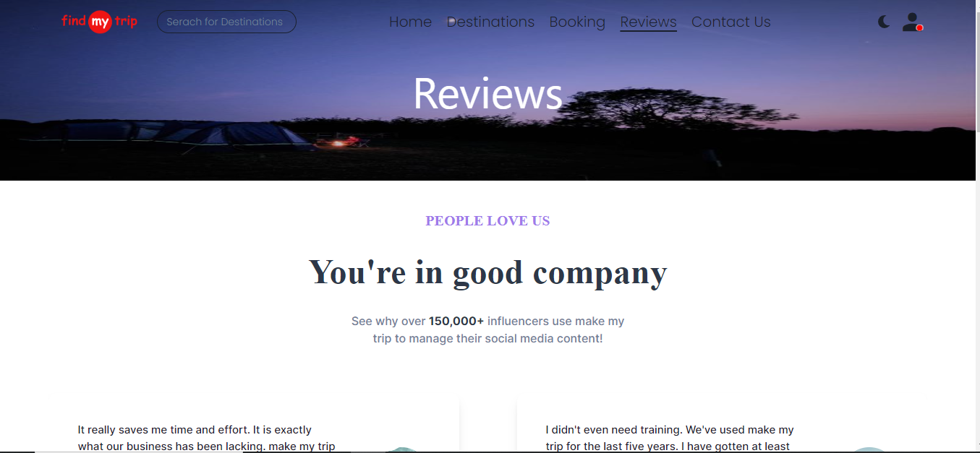Click the purple PEOPLE LOVE US label
The width and height of the screenshot is (980, 453).
point(487,221)
